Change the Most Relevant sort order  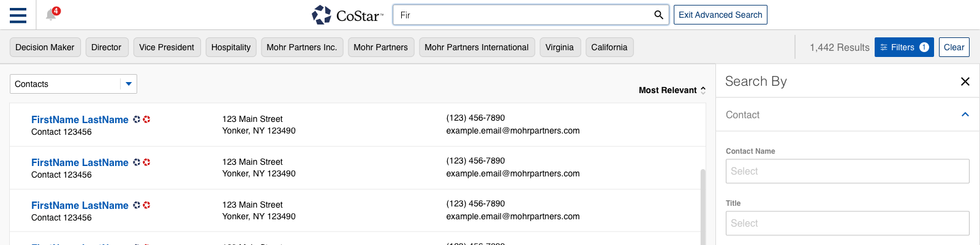(x=672, y=90)
